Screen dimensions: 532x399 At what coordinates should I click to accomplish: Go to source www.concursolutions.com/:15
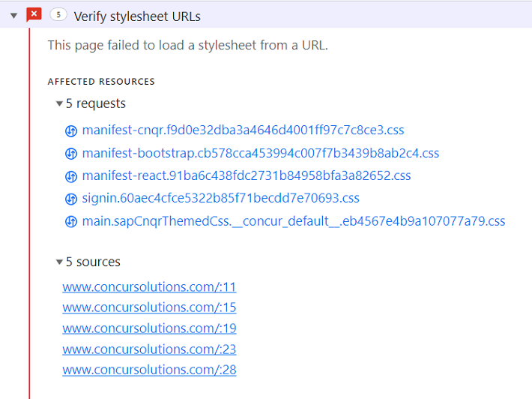click(x=149, y=307)
